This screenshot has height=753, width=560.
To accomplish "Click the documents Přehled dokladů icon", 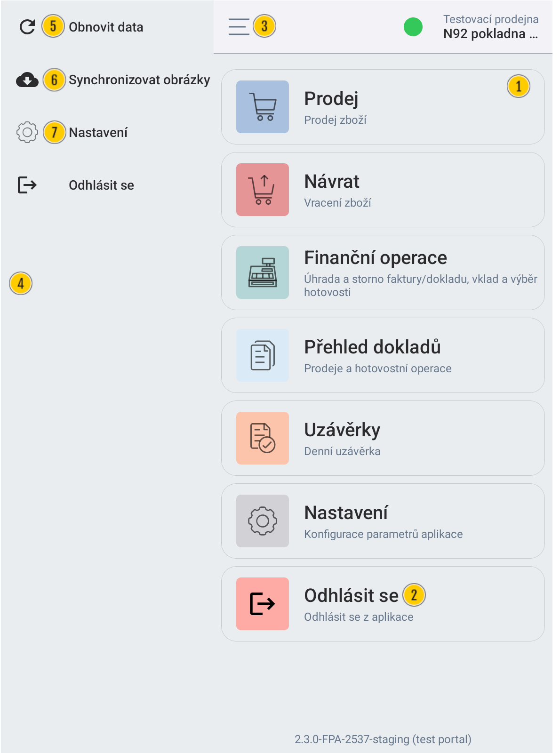I will (x=263, y=355).
